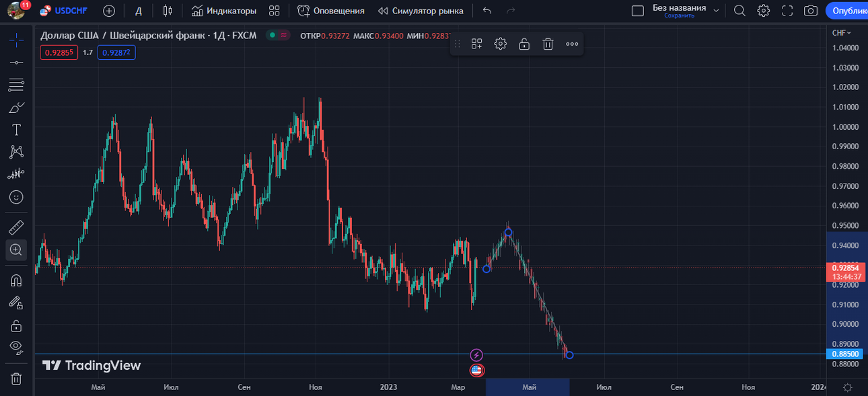Toggle stay in drawing mode pencil-lock
The height and width of the screenshot is (396, 868).
(16, 303)
